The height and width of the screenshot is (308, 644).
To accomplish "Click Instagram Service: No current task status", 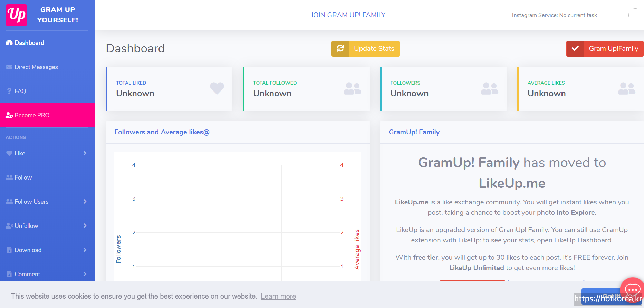I will click(554, 15).
